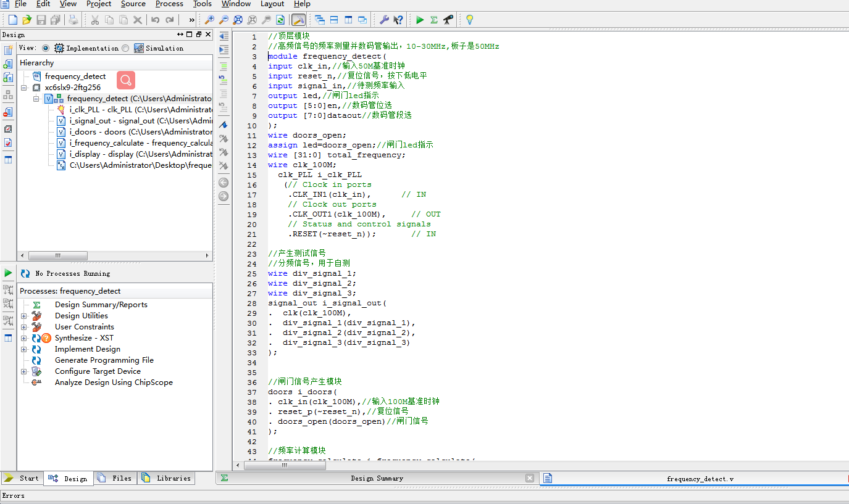Select the Implementation view radio button

click(46, 48)
